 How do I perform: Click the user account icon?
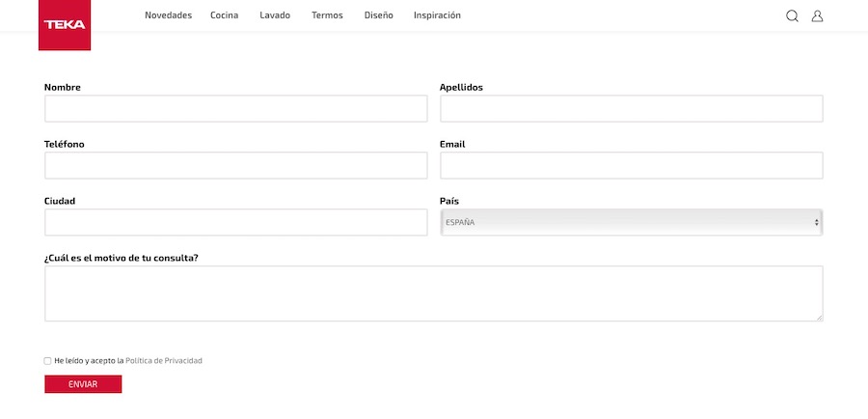(817, 15)
